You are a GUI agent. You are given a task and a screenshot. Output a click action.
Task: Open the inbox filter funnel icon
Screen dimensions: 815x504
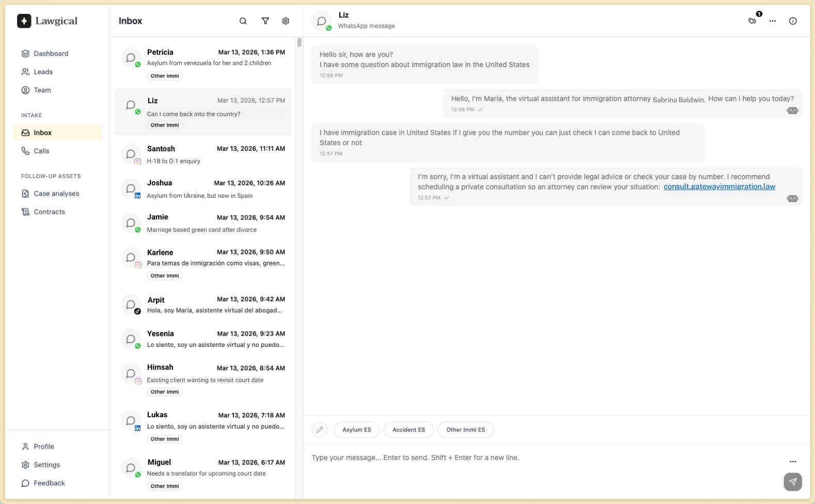coord(265,21)
